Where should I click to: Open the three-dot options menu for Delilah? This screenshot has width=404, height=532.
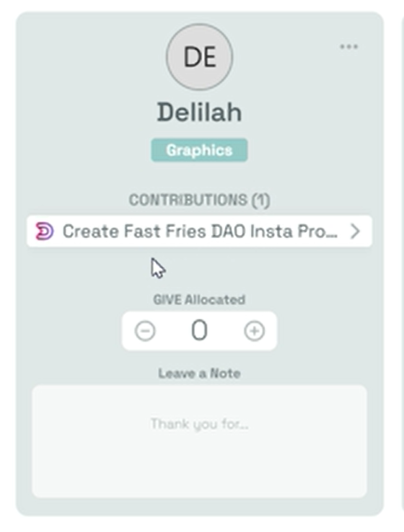pyautogui.click(x=349, y=47)
